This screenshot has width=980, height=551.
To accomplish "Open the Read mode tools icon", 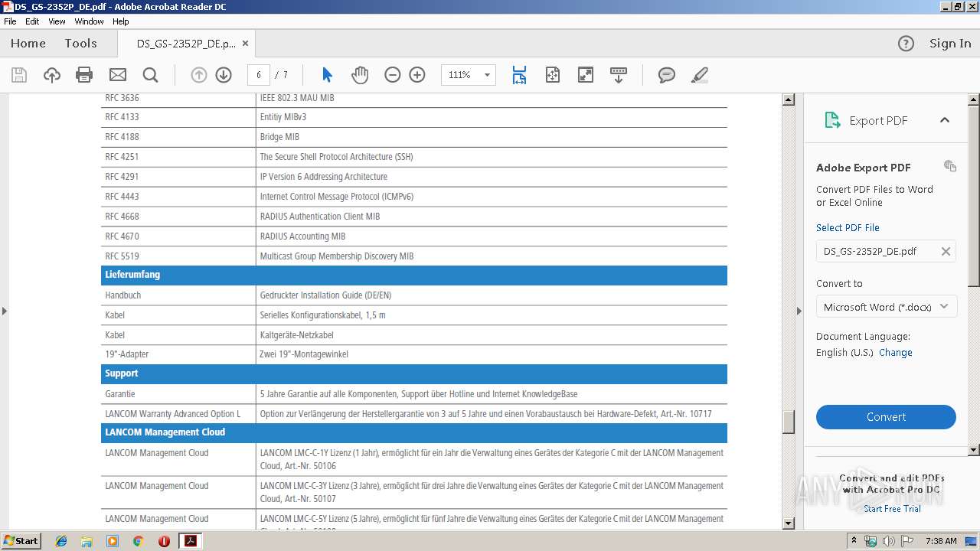I will pyautogui.click(x=619, y=75).
